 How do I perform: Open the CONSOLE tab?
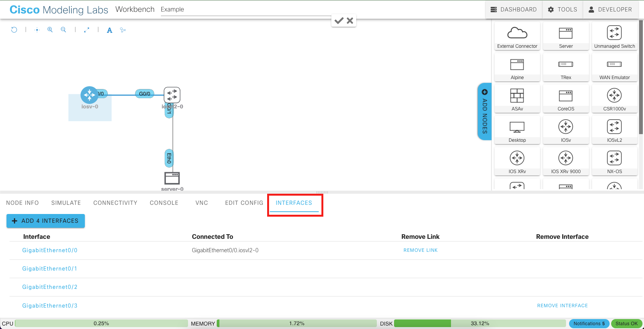[x=164, y=203]
